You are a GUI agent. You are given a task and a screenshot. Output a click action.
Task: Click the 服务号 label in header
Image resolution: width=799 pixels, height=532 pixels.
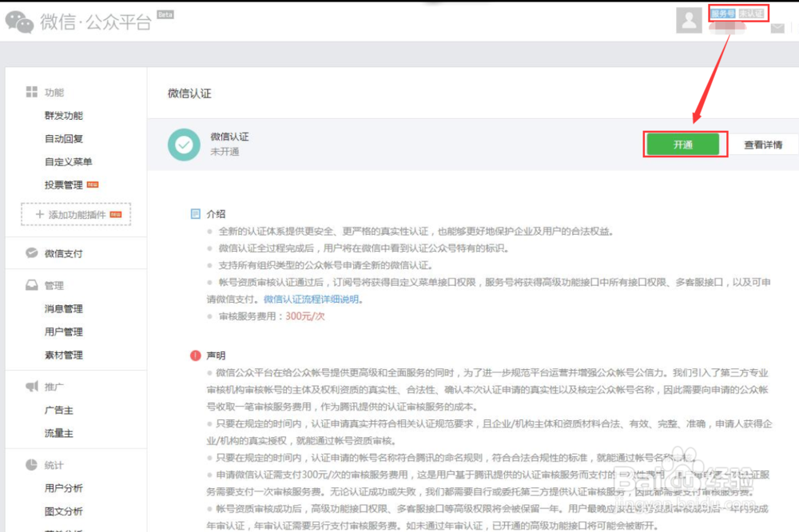tap(723, 14)
